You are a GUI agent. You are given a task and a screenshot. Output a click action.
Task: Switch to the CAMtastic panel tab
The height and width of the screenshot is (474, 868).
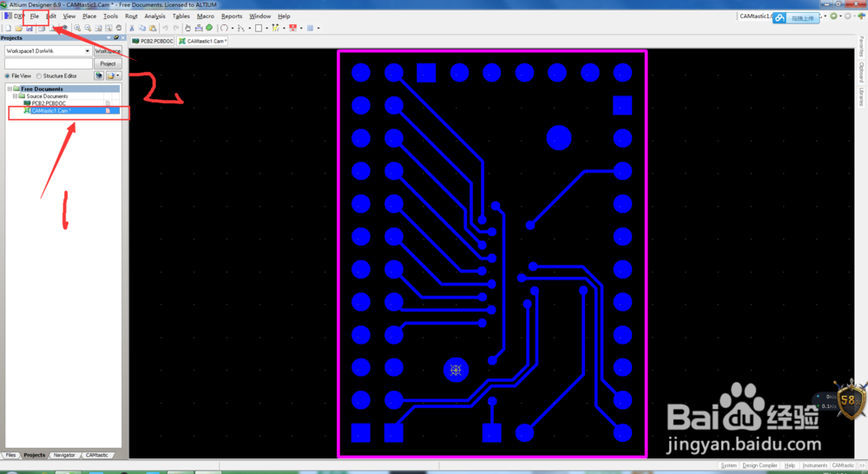point(97,455)
